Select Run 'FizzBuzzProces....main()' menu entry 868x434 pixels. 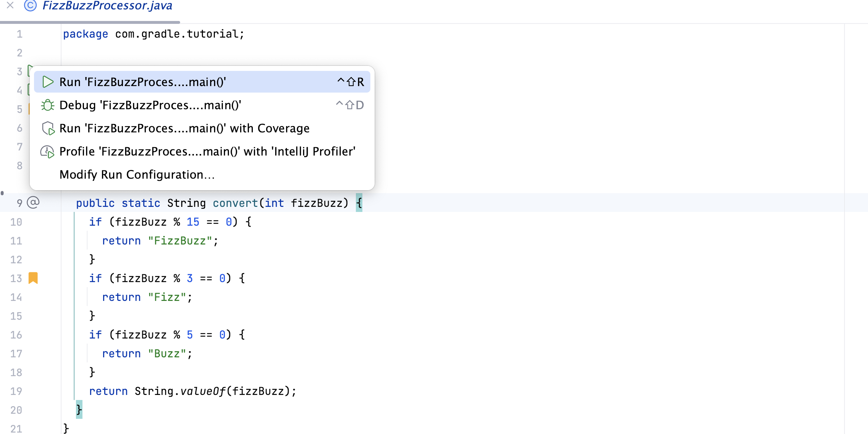click(x=202, y=82)
